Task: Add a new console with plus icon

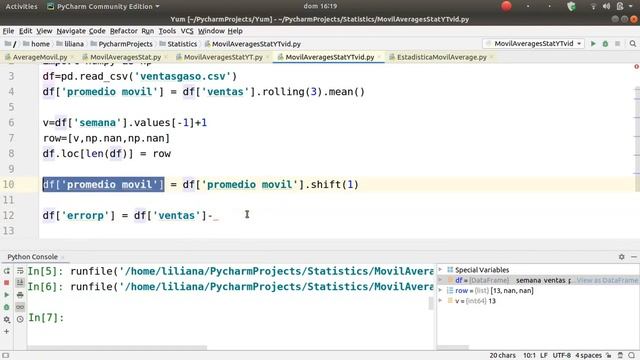Action: coord(7,331)
